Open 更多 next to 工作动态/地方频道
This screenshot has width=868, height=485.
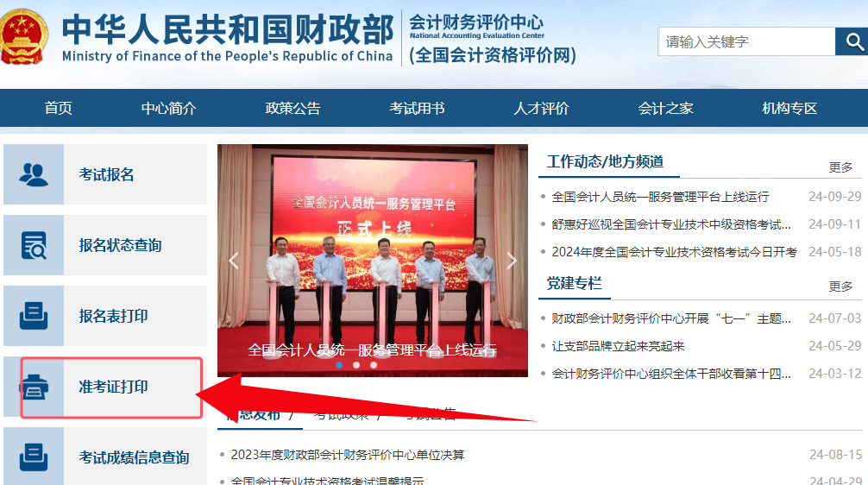tap(840, 167)
